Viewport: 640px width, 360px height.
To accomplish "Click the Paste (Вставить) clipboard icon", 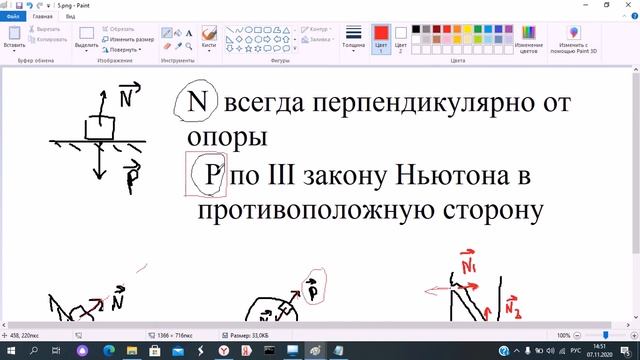I will click(14, 33).
